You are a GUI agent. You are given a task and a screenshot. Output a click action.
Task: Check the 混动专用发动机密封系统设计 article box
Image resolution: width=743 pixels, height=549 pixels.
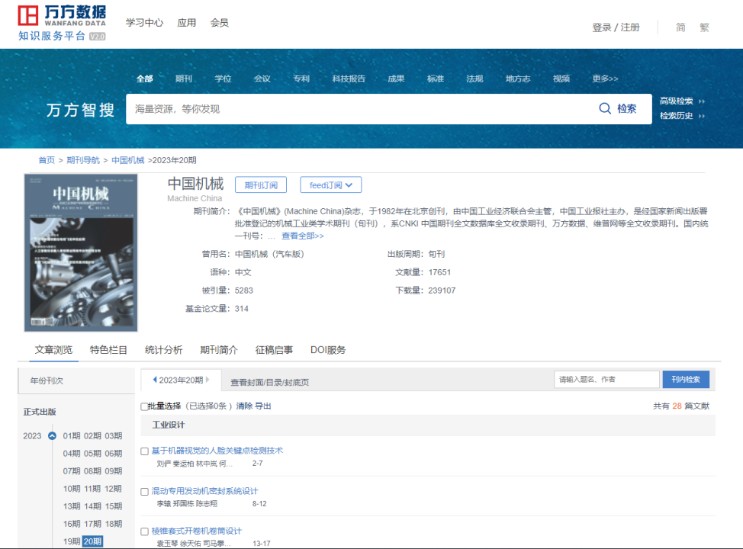145,492
